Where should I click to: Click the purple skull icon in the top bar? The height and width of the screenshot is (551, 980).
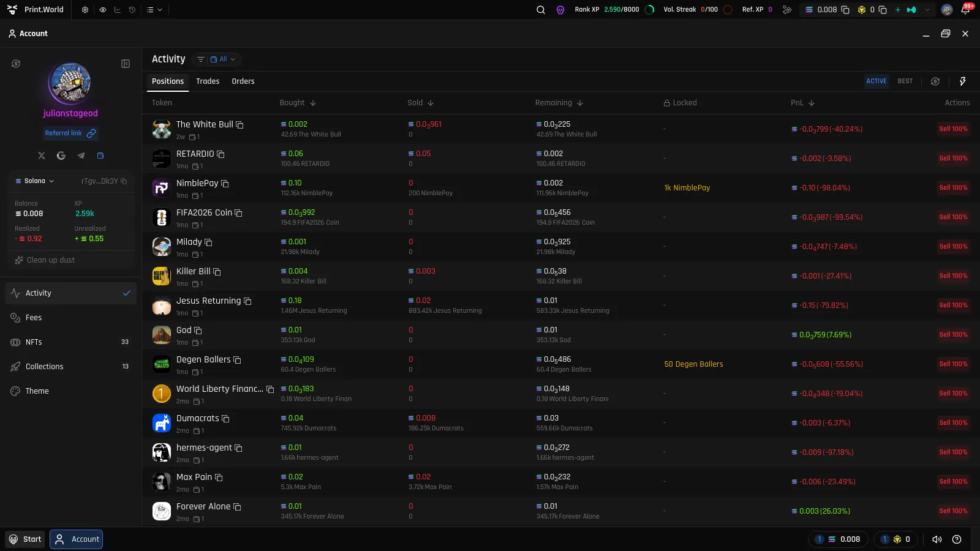[560, 10]
